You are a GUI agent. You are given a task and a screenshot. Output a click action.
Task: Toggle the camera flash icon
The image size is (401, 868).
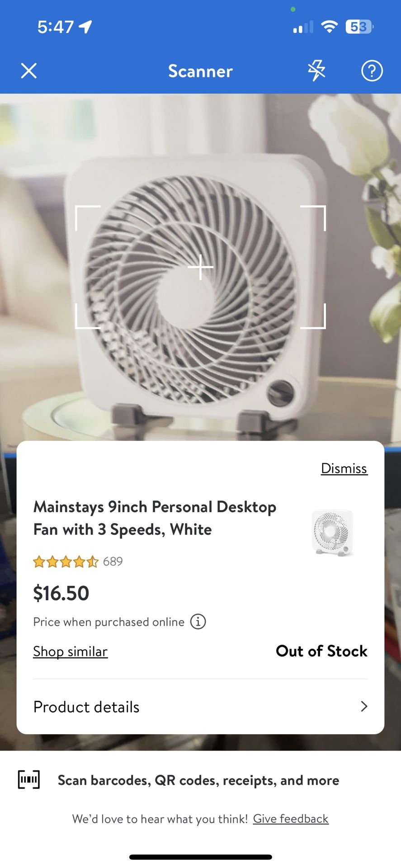(x=316, y=71)
